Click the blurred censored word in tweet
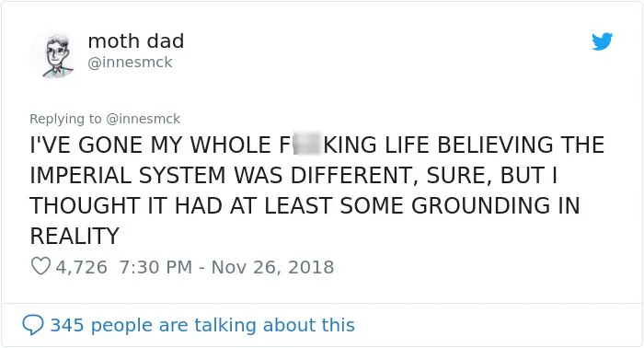Viewport: 644px width, 348px height. tap(306, 144)
